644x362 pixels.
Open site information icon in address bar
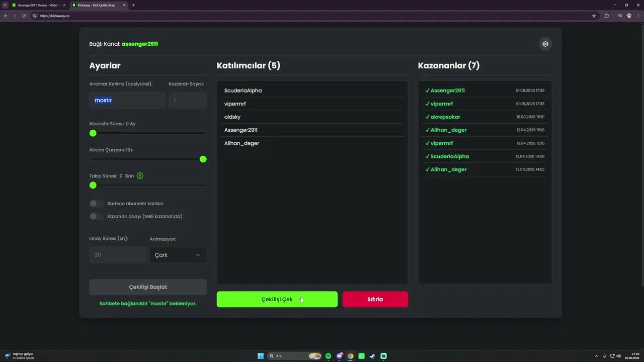(x=35, y=16)
